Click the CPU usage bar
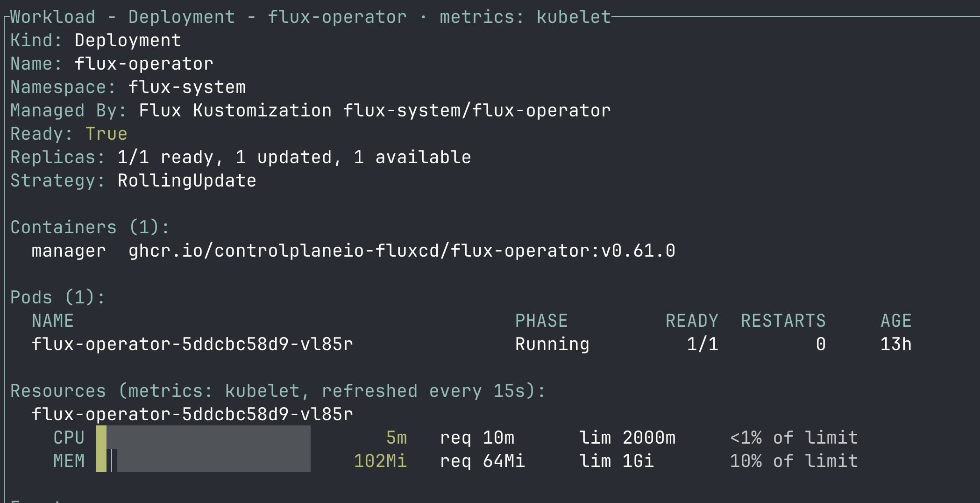This screenshot has width=980, height=503. [x=203, y=437]
